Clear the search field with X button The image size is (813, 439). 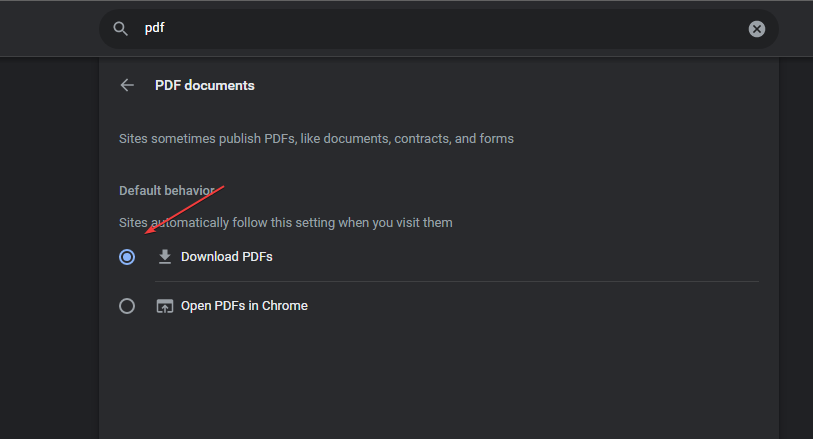[757, 29]
